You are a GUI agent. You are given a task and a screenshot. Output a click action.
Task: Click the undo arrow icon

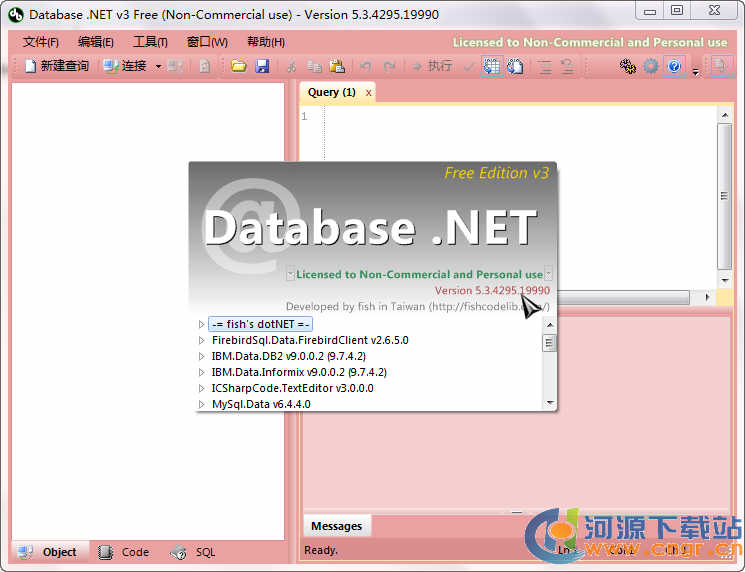coord(365,66)
